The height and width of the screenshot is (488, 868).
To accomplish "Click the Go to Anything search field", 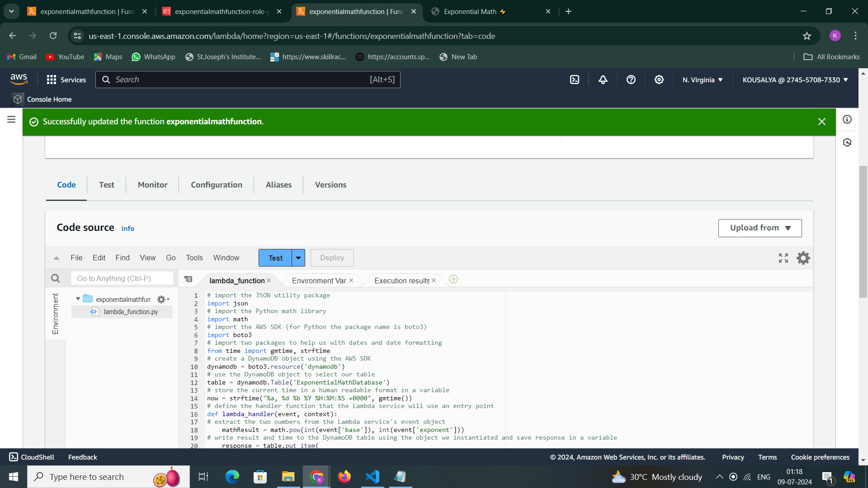I will (x=122, y=278).
